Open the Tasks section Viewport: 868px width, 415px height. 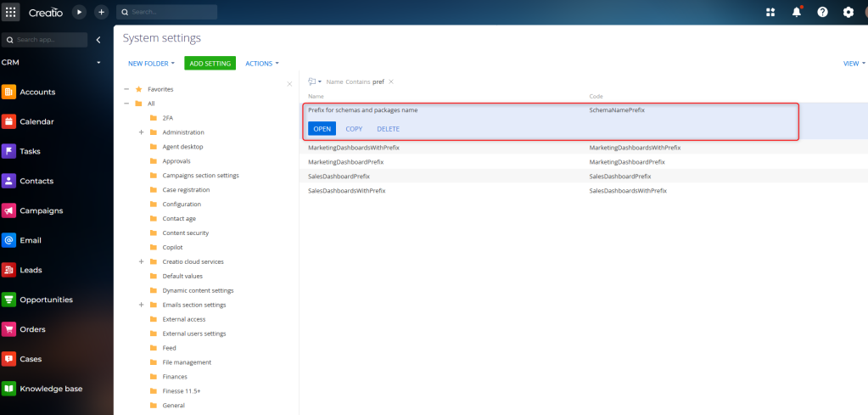[30, 151]
